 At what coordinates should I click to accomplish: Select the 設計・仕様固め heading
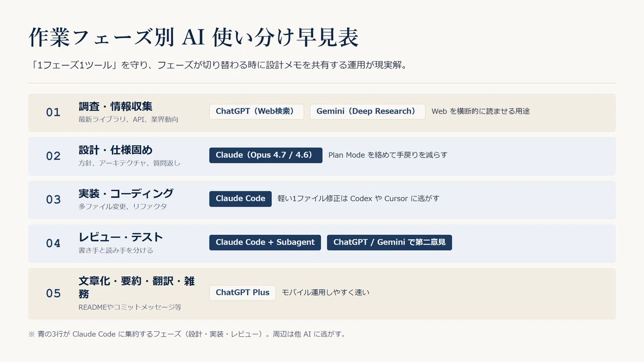(x=115, y=150)
